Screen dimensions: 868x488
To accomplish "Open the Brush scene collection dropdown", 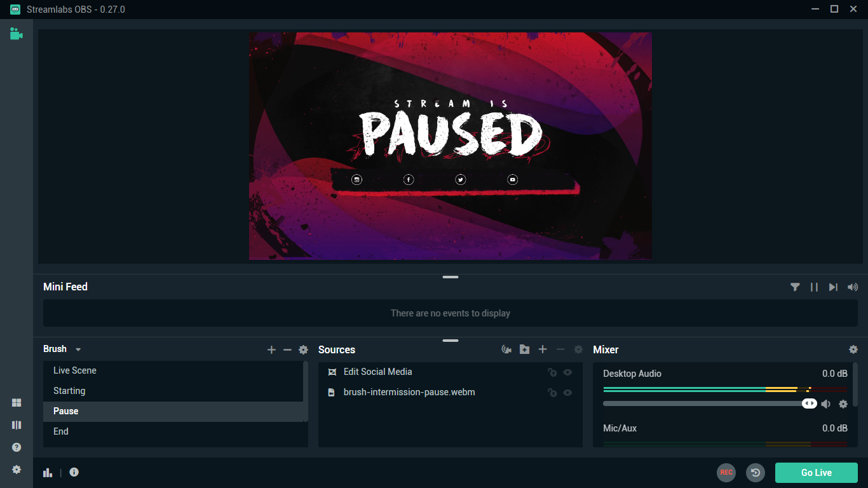I will [62, 349].
